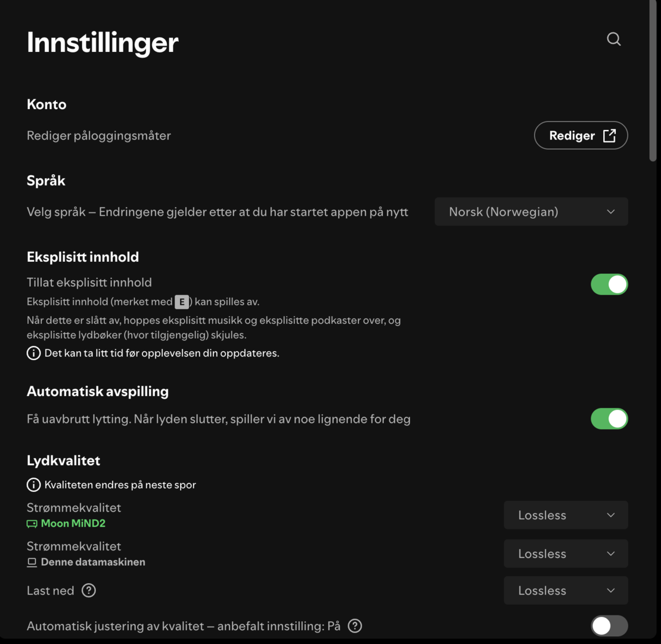
Task: Open the Norsk (Norwegian) language dropdown
Action: (x=530, y=212)
